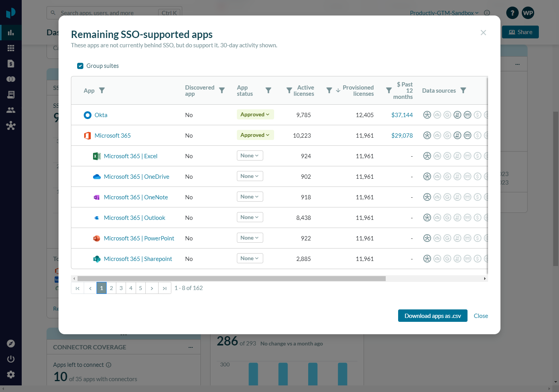559x392 pixels.
Task: Click the Productiv logo
Action: (x=11, y=13)
